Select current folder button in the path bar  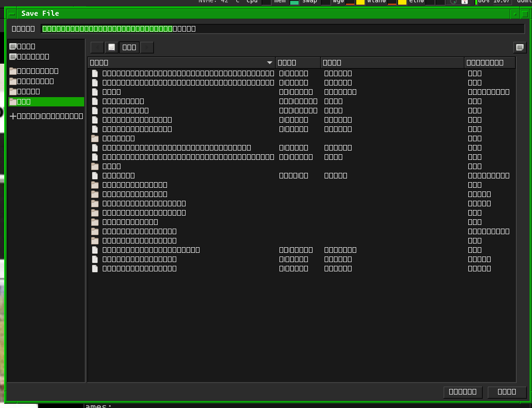129,47
